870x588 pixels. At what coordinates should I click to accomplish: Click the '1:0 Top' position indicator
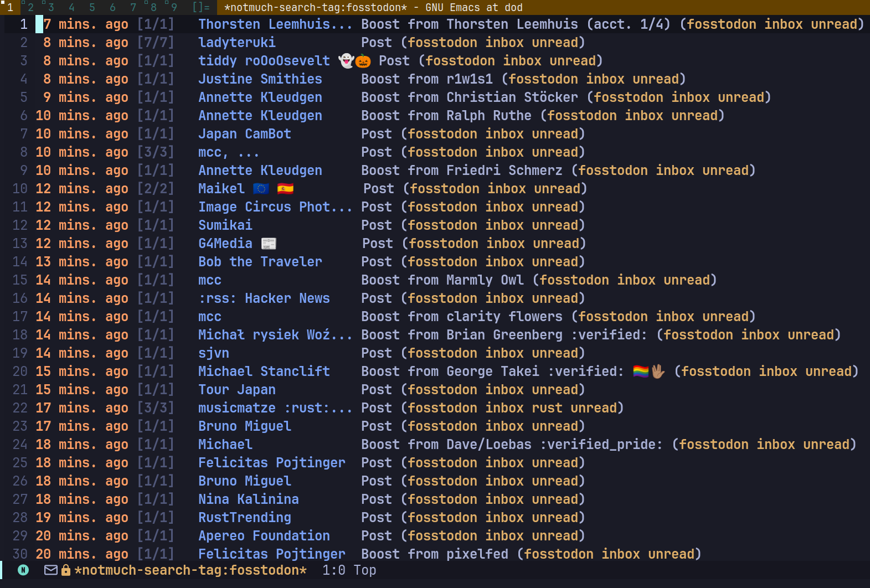click(349, 570)
